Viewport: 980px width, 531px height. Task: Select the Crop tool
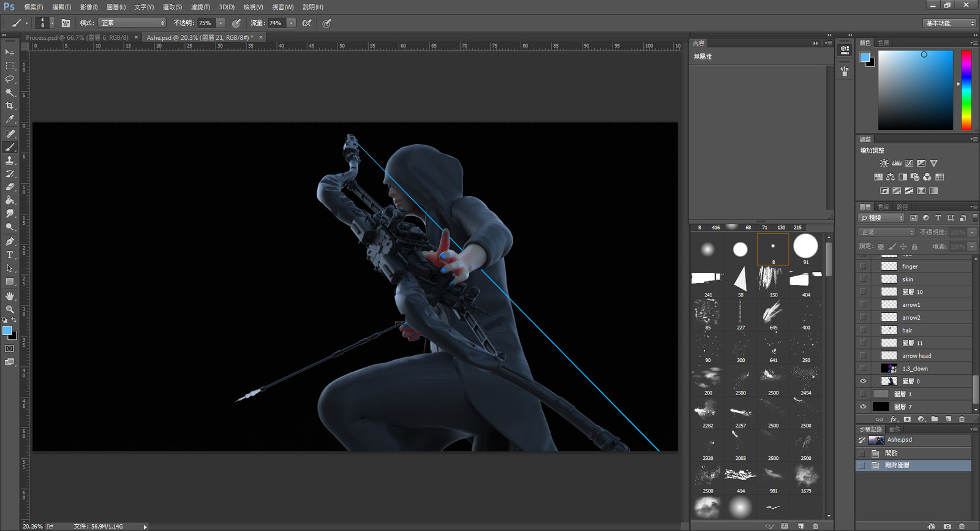(10, 106)
